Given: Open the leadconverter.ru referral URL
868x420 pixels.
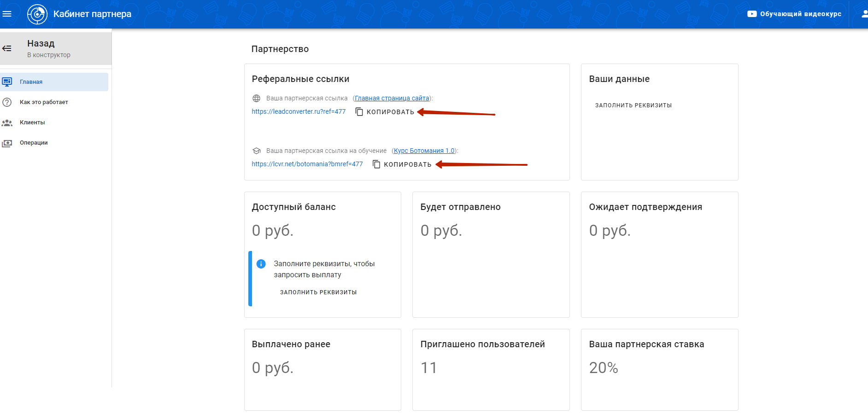Looking at the screenshot, I should [299, 111].
